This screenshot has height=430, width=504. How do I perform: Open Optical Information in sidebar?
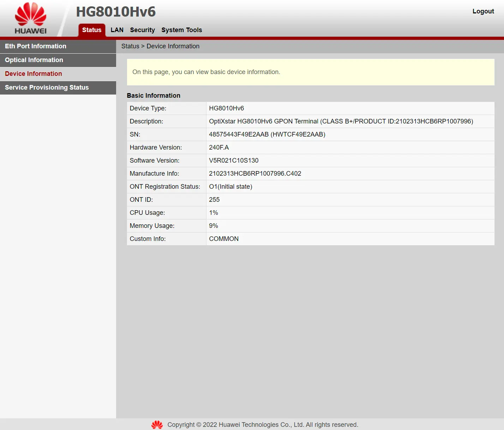pyautogui.click(x=58, y=60)
